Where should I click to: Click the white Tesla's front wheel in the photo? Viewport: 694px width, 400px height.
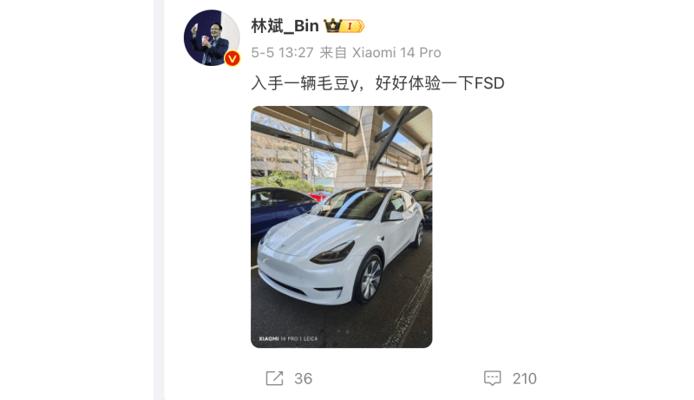pyautogui.click(x=369, y=279)
